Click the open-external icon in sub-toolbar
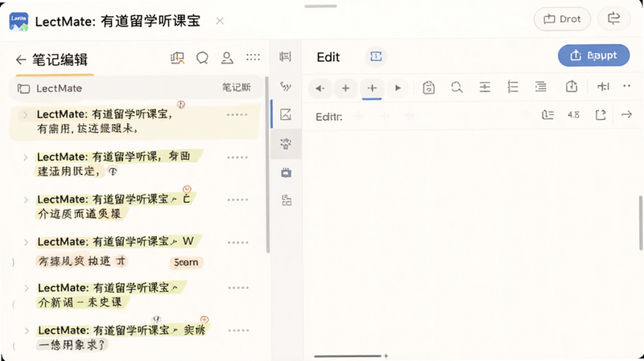 [601, 115]
